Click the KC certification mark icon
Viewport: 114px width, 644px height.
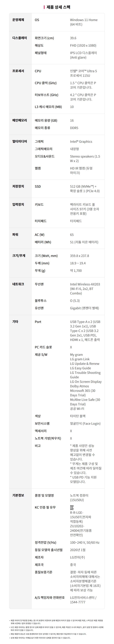72,508
